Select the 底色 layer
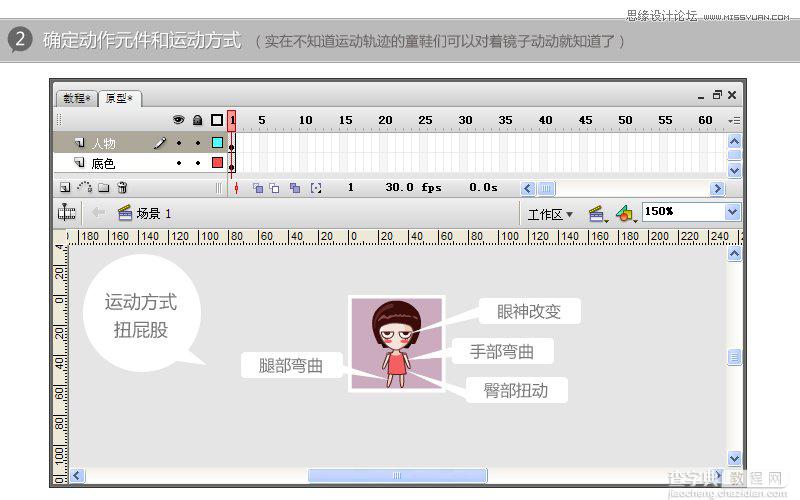The width and height of the screenshot is (800, 500). [140, 163]
